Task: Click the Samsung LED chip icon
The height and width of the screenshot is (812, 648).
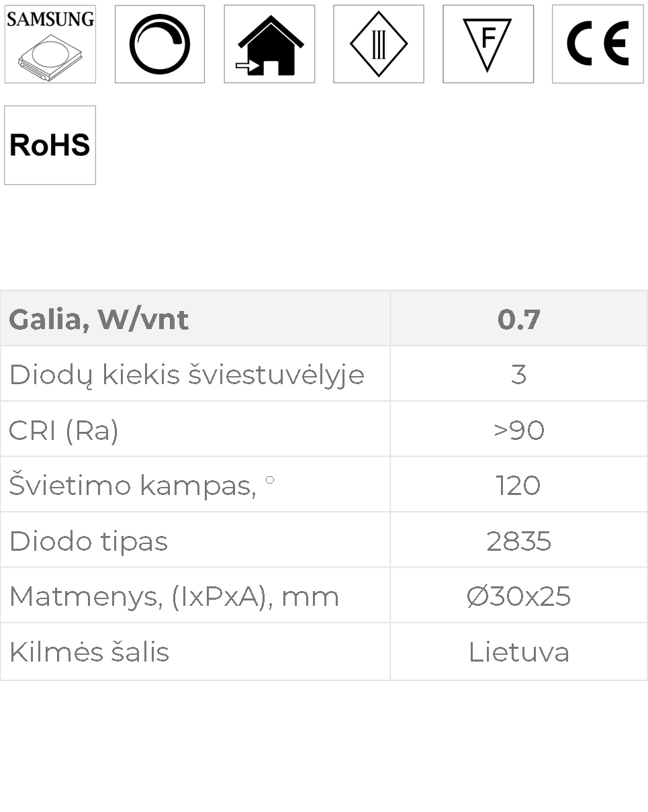Action: [50, 44]
